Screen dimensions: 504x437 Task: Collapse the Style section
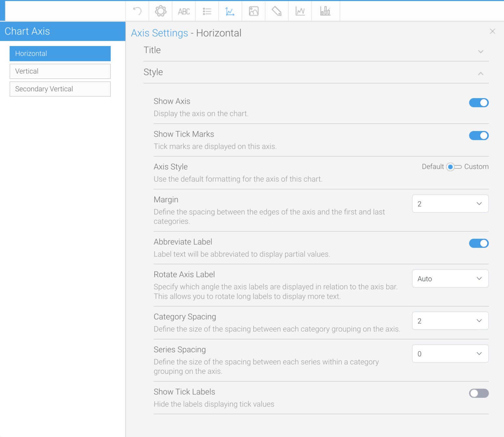481,74
